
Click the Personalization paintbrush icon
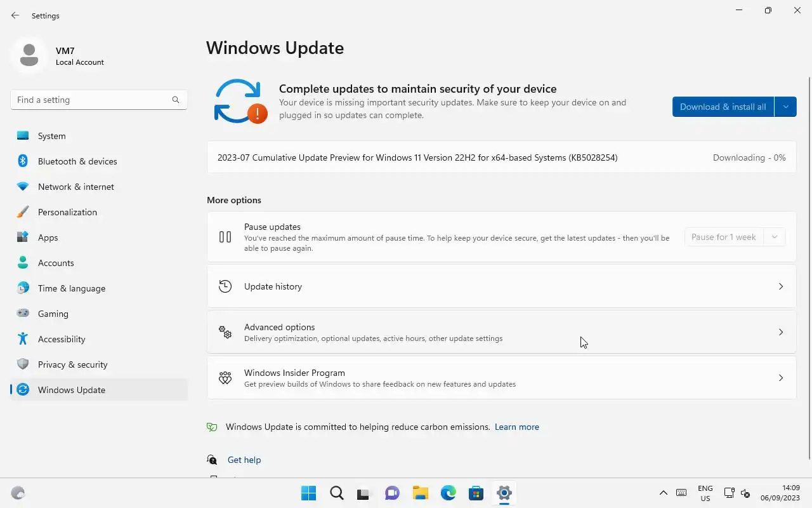[x=23, y=212]
